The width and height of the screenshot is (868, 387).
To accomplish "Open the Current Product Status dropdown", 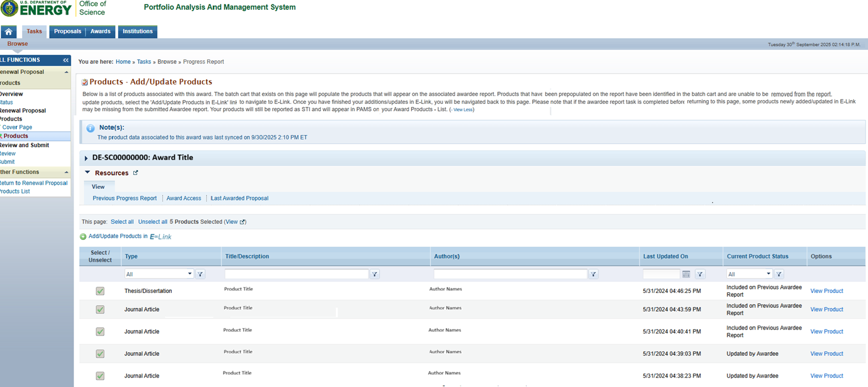I will click(749, 274).
